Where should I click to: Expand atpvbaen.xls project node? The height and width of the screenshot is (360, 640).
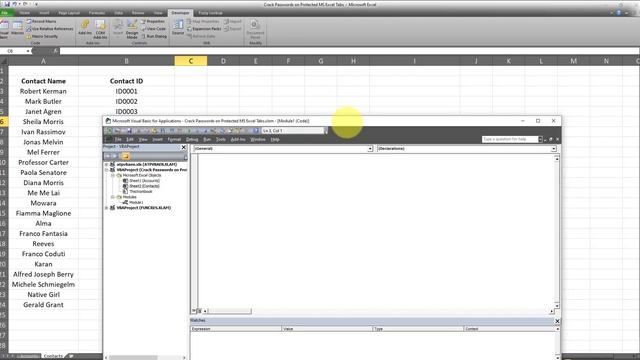107,164
